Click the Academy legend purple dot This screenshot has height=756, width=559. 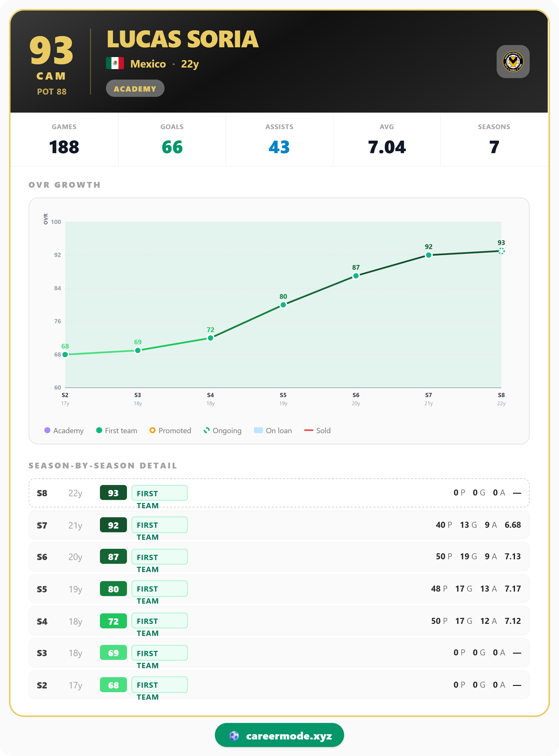47,430
